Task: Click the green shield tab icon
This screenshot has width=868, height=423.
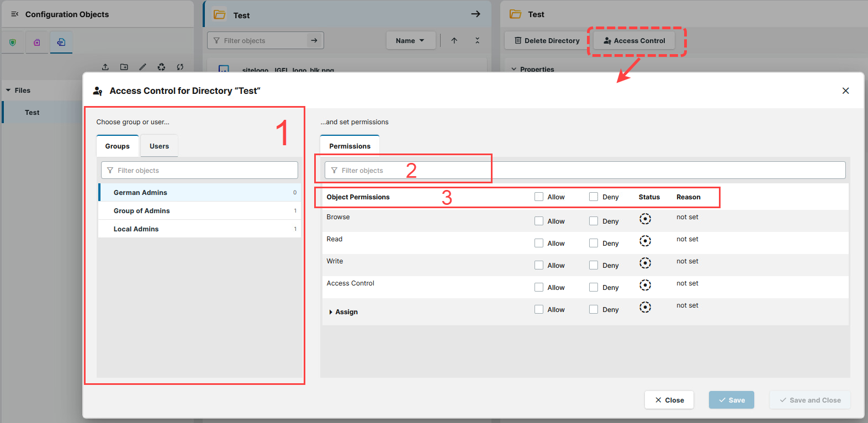Action: [x=13, y=43]
